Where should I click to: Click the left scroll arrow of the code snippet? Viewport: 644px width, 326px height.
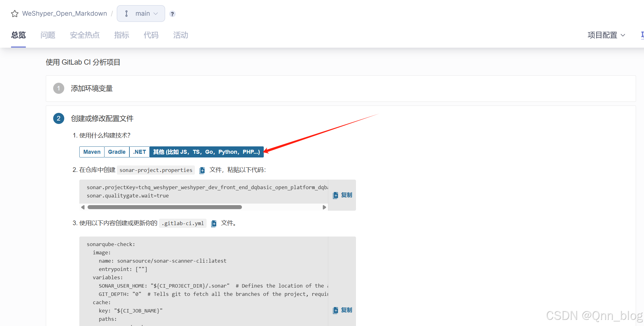(x=83, y=207)
